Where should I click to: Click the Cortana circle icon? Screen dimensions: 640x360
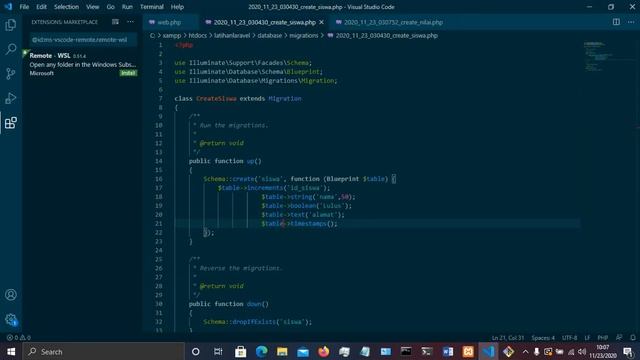[x=196, y=351]
